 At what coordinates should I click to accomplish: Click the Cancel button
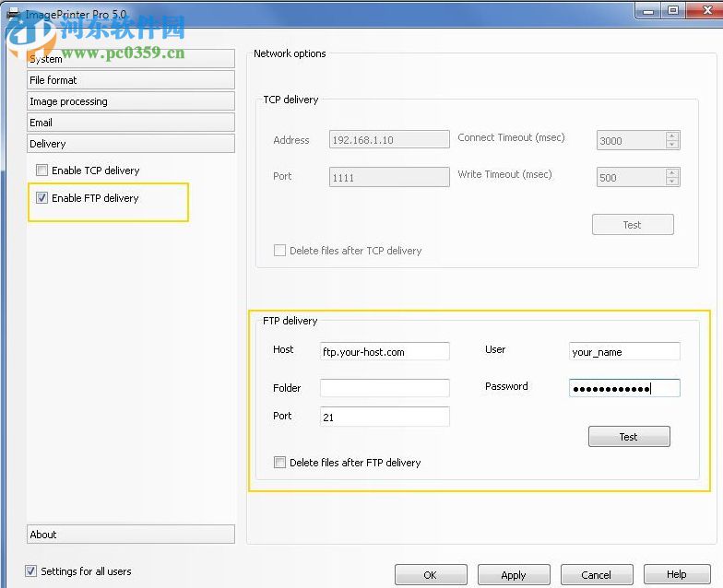click(596, 575)
